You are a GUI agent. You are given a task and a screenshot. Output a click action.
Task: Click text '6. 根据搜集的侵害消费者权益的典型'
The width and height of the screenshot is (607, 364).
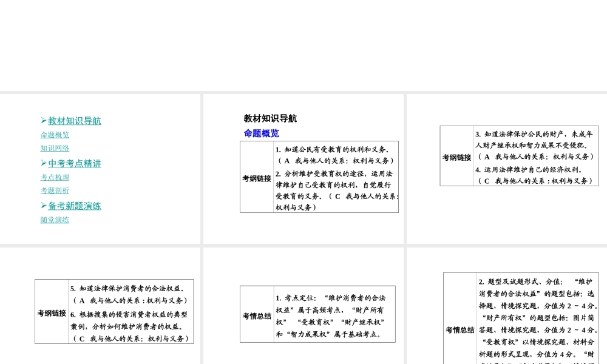click(x=129, y=314)
